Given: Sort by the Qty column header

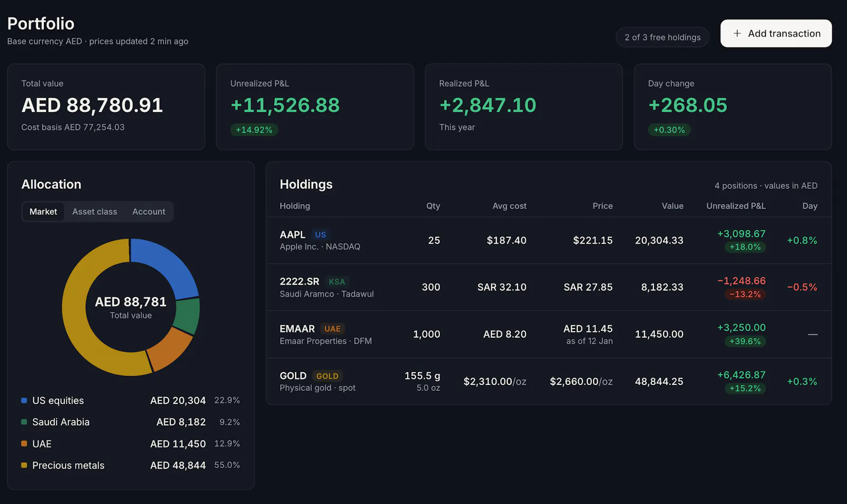Looking at the screenshot, I should tap(433, 206).
